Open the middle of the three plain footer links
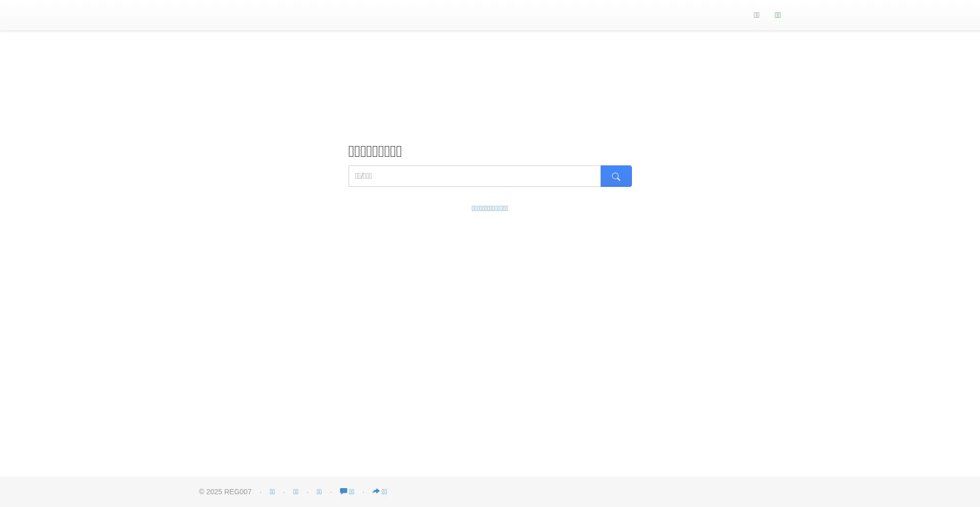Image resolution: width=980 pixels, height=507 pixels. coord(296,492)
